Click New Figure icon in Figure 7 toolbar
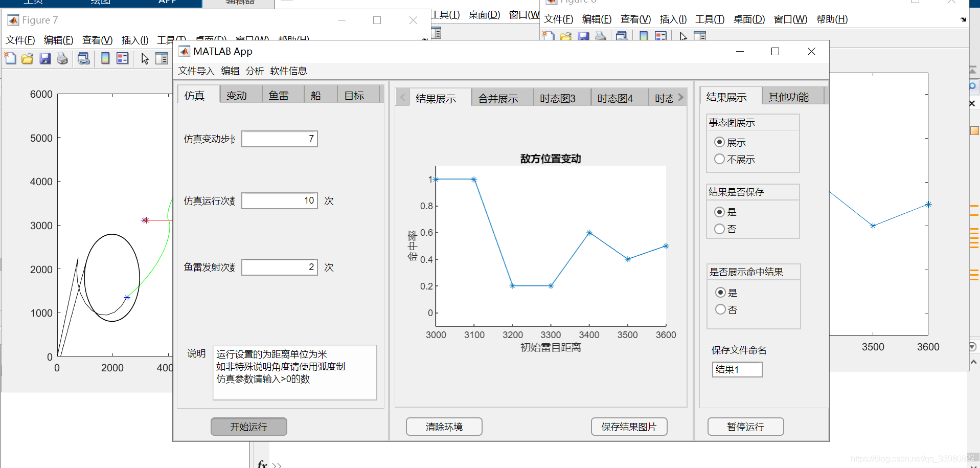Screen dimensions: 980x468 coord(10,58)
